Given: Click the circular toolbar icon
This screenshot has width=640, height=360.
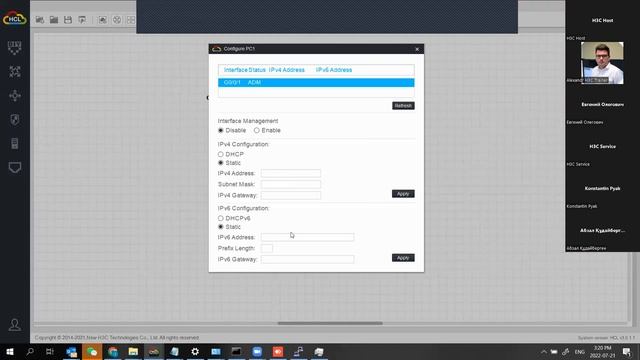Looking at the screenshot, I should [x=117, y=20].
